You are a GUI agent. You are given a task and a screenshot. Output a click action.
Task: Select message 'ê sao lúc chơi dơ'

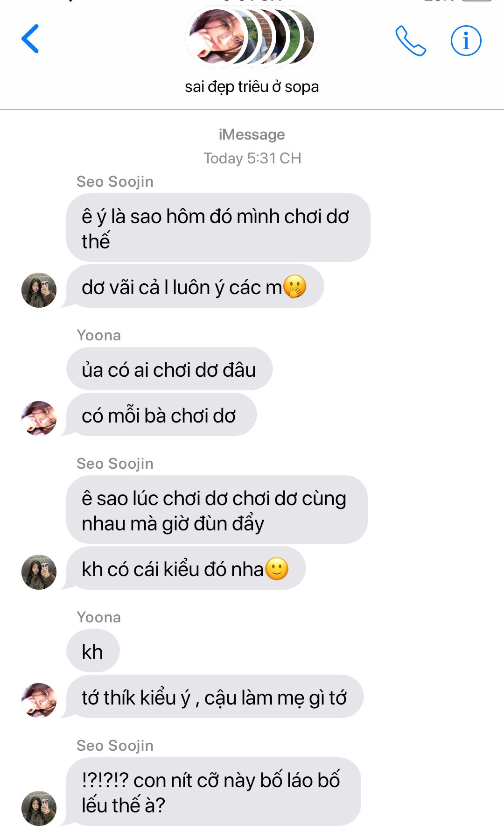point(217,510)
